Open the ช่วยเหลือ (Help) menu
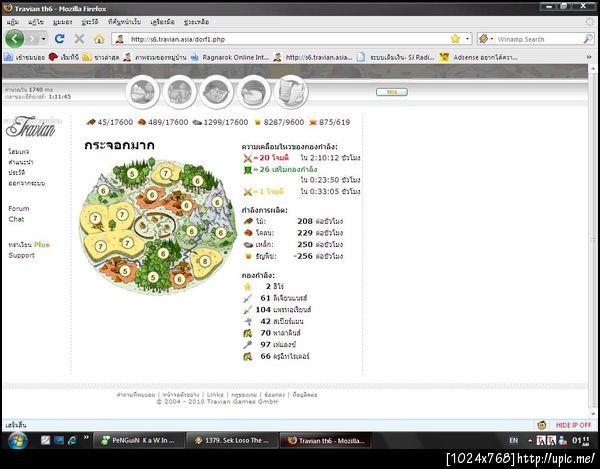The height and width of the screenshot is (469, 600). [x=196, y=22]
